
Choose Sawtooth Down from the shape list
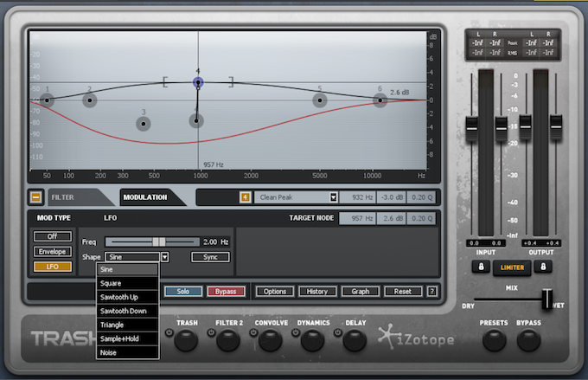click(x=127, y=311)
